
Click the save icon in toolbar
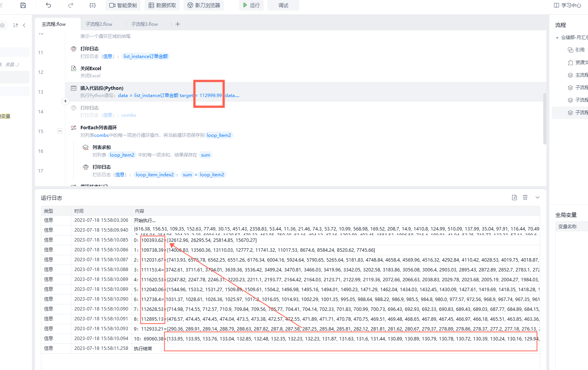click(x=23, y=5)
